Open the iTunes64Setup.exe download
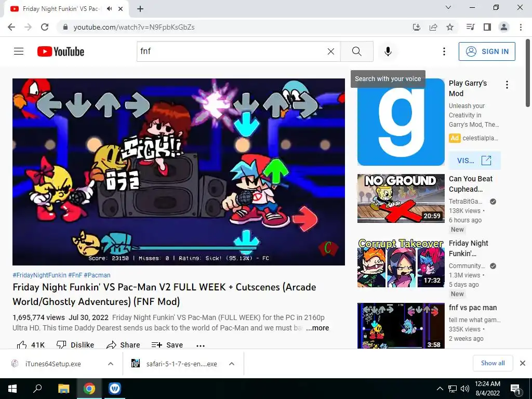 [x=53, y=364]
